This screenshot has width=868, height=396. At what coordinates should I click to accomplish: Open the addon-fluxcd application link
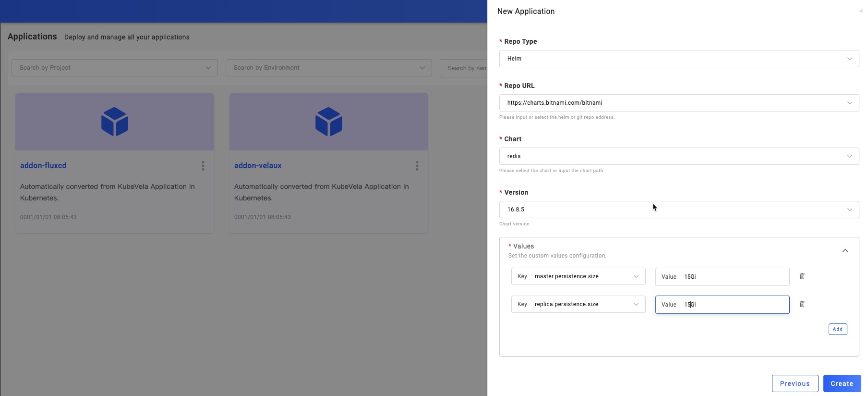[43, 165]
